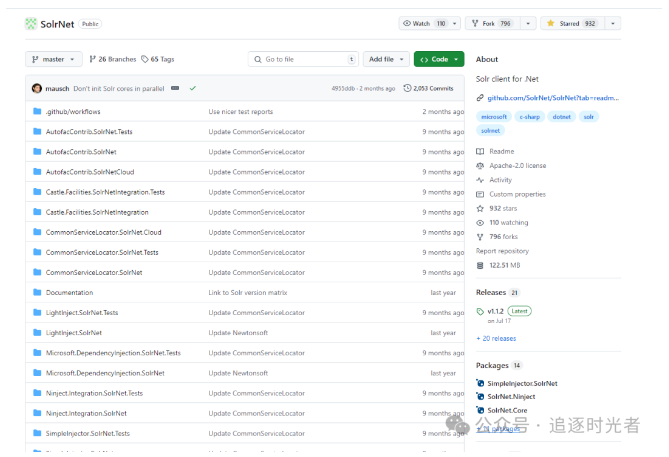Expand the commit message ellipsis icon

[x=175, y=88]
